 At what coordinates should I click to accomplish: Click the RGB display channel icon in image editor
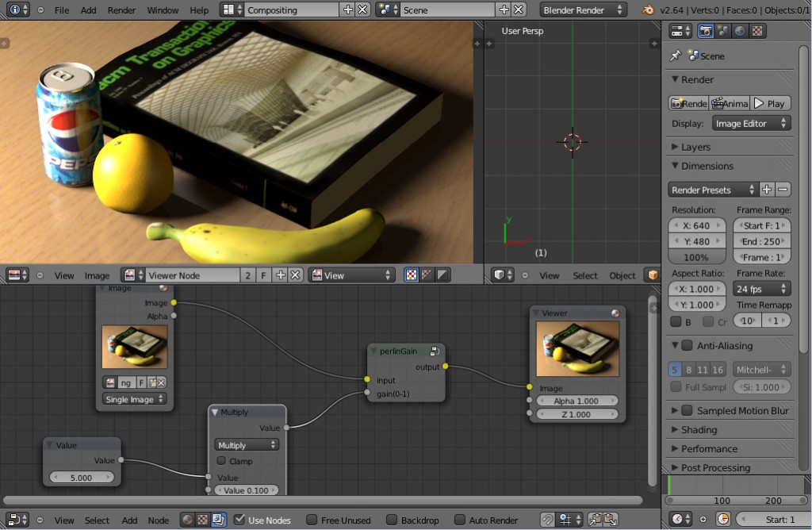tap(411, 275)
